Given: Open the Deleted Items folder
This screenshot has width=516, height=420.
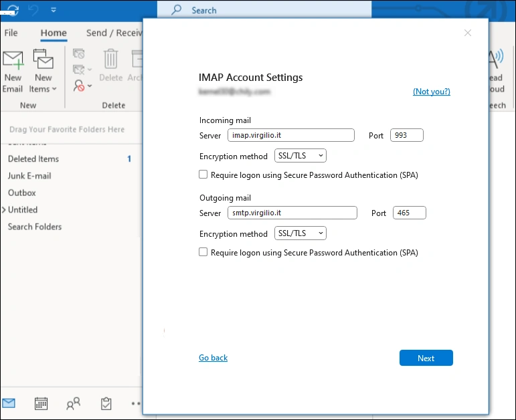Looking at the screenshot, I should click(x=33, y=159).
